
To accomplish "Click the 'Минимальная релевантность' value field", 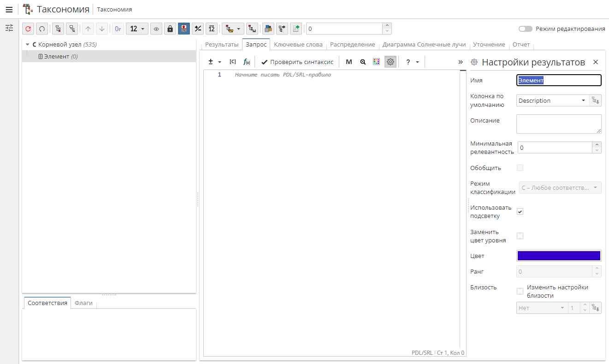I will 555,147.
